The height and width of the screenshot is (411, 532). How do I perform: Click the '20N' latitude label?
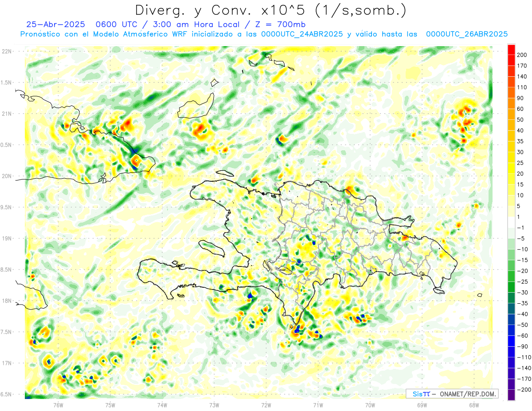(x=6, y=176)
